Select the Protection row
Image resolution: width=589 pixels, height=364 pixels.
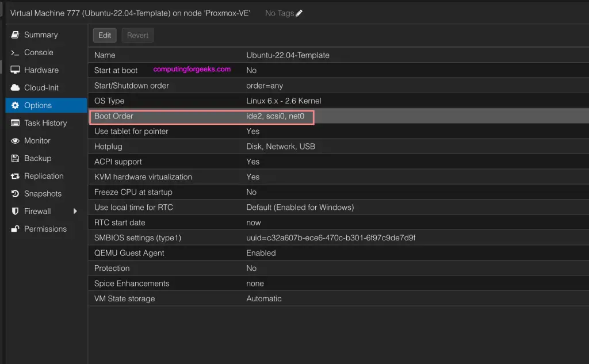(338, 268)
